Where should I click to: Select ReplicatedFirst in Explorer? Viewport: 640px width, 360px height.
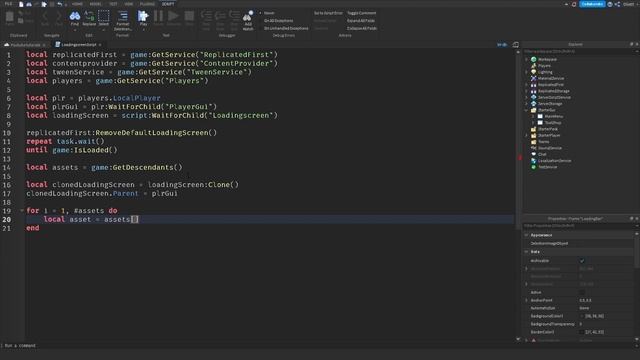point(551,84)
